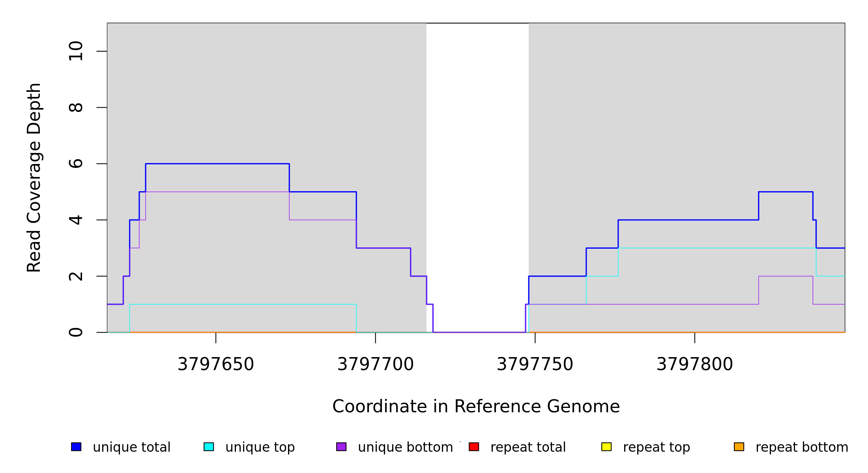Click the x-axis tick label 3797700
The height and width of the screenshot is (473, 868).
point(376,364)
